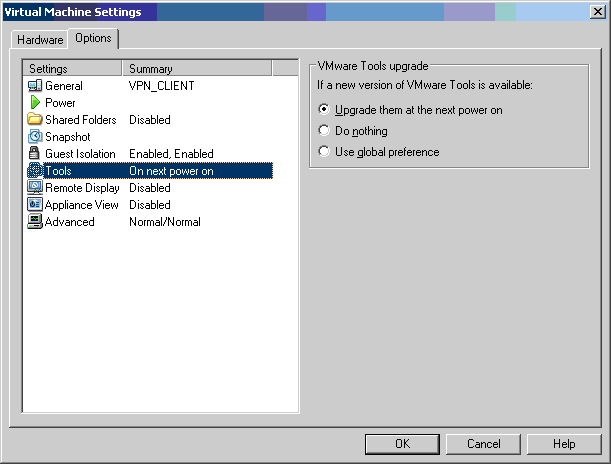Click the green Power arrow icon
The image size is (611, 464).
(x=35, y=103)
